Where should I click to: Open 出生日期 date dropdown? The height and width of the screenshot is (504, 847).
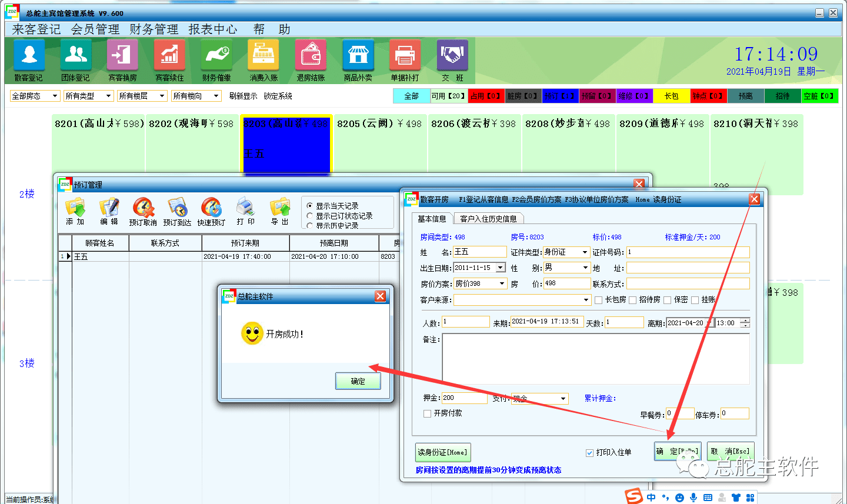[501, 268]
